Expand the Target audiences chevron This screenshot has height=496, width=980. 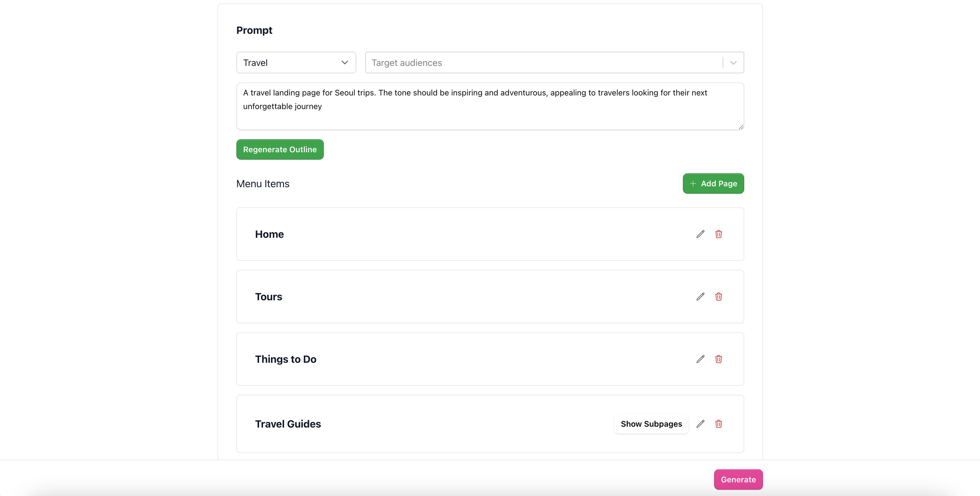point(733,63)
